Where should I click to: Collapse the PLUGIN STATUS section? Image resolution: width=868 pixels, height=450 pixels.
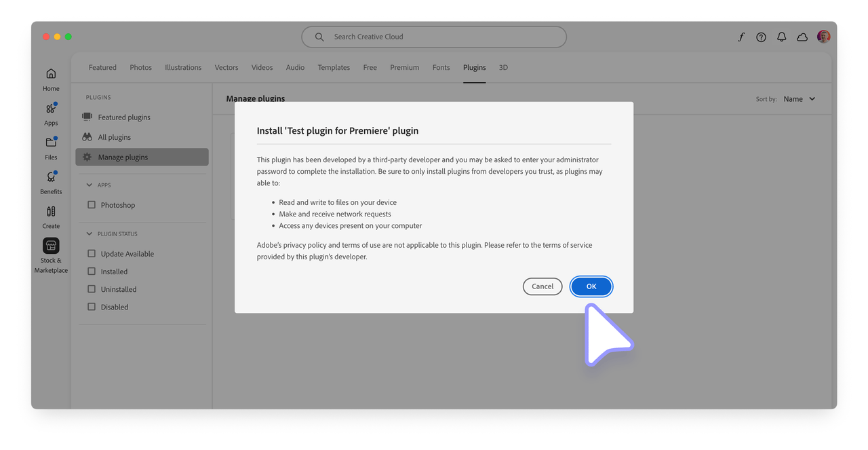[89, 233]
